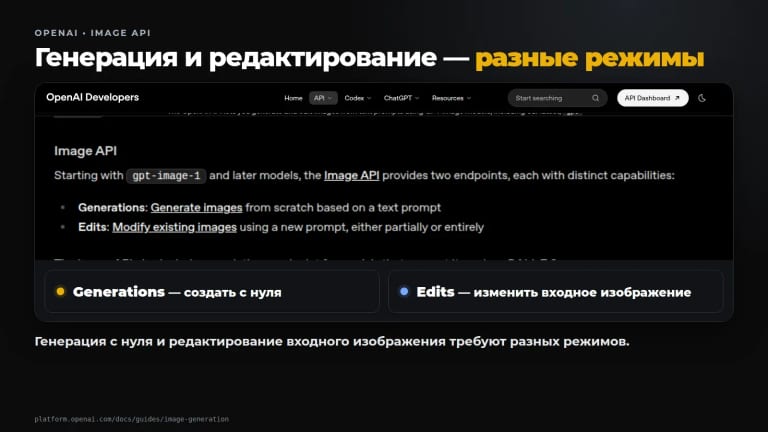
Task: Go to the Home nav item
Action: point(293,98)
